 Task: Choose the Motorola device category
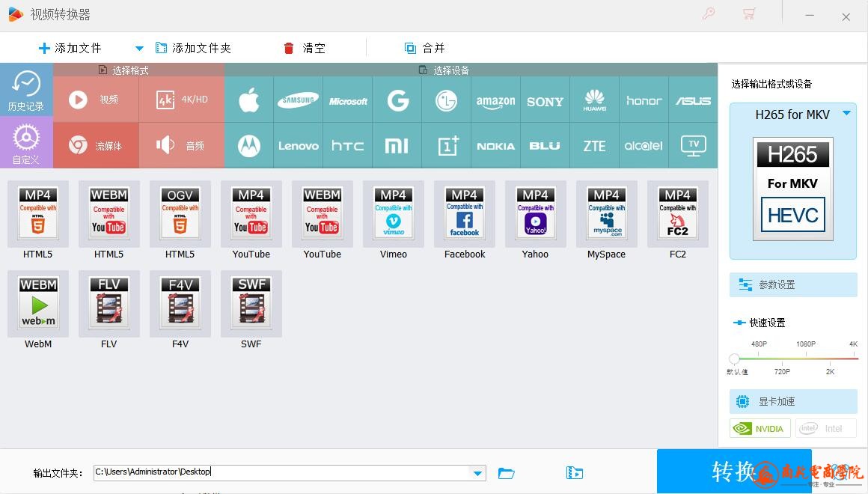pyautogui.click(x=249, y=146)
